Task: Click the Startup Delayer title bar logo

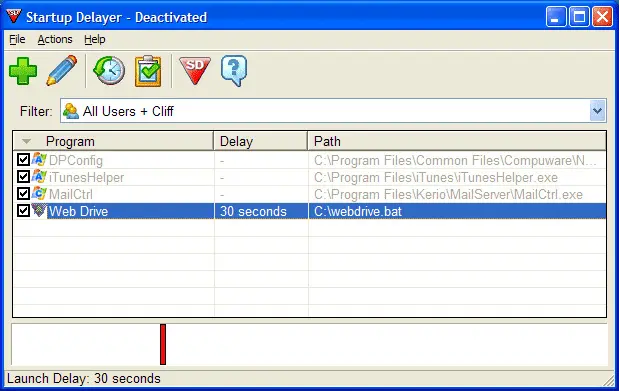Action: click(x=14, y=17)
